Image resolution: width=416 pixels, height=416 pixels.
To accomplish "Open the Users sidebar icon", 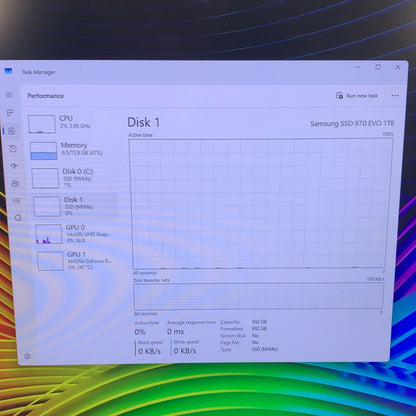I will coord(15,183).
